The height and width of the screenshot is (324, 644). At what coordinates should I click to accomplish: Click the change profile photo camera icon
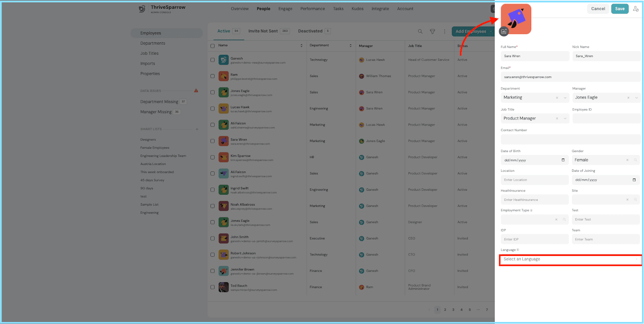[504, 31]
